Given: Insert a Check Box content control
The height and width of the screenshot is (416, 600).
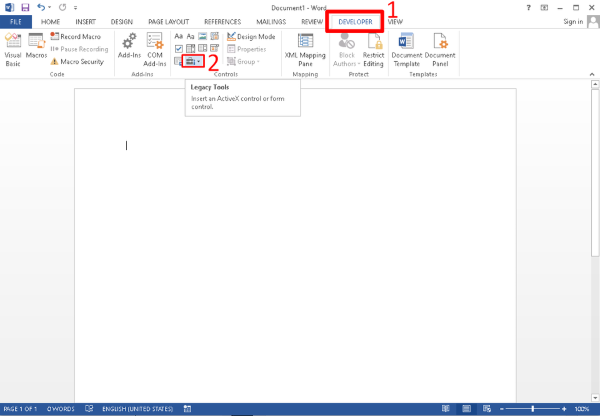Looking at the screenshot, I should coord(178,49).
